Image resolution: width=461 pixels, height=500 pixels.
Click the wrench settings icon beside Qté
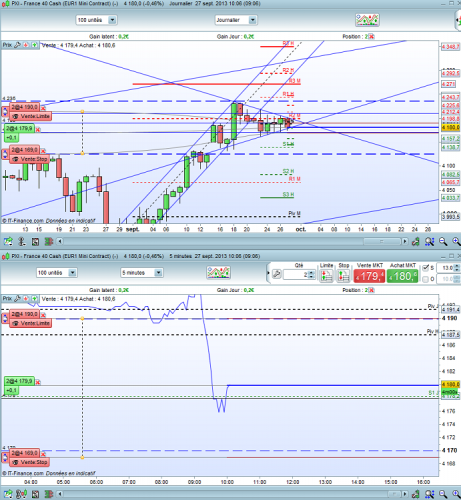[277, 274]
